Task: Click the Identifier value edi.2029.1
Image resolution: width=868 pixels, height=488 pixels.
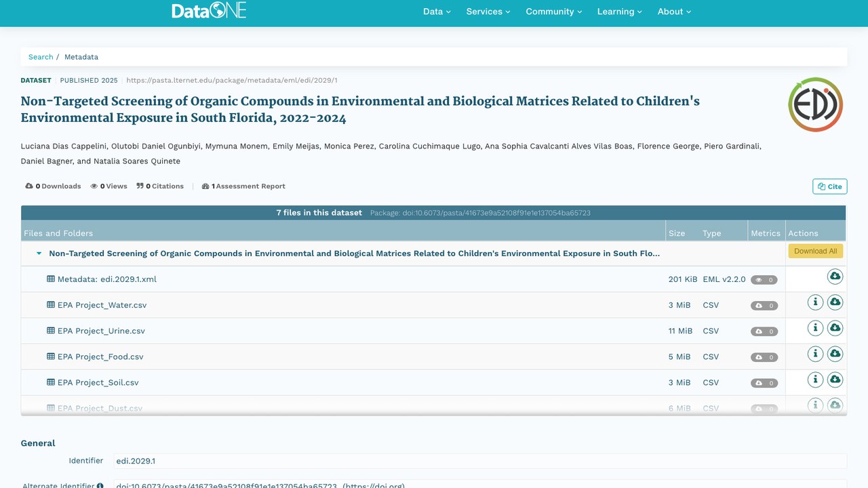Action: pyautogui.click(x=136, y=461)
